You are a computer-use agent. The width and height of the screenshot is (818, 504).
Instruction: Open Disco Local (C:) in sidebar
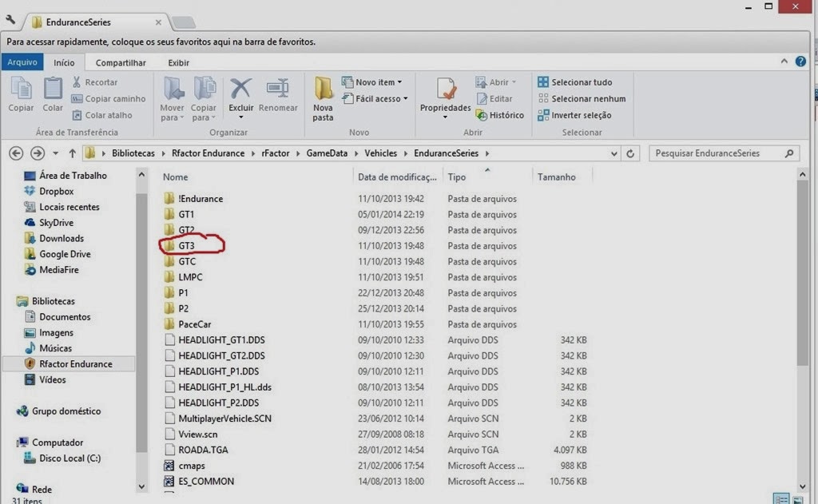coord(62,458)
